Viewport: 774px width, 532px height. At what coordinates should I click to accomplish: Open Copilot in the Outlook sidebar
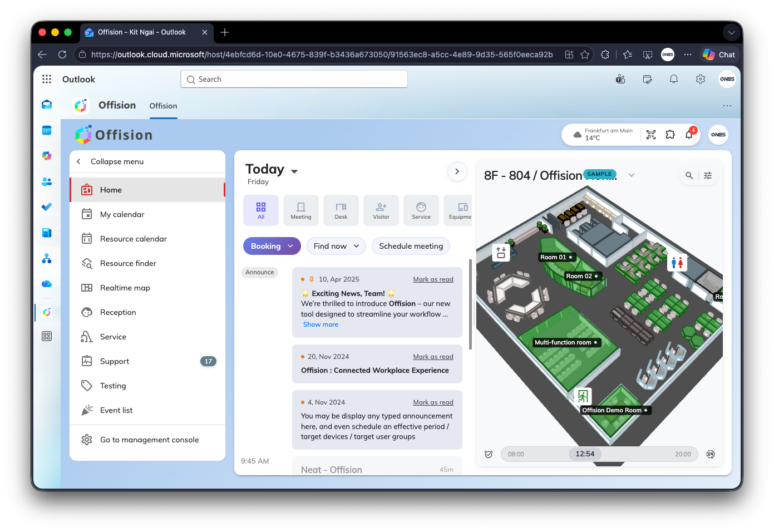point(47,156)
